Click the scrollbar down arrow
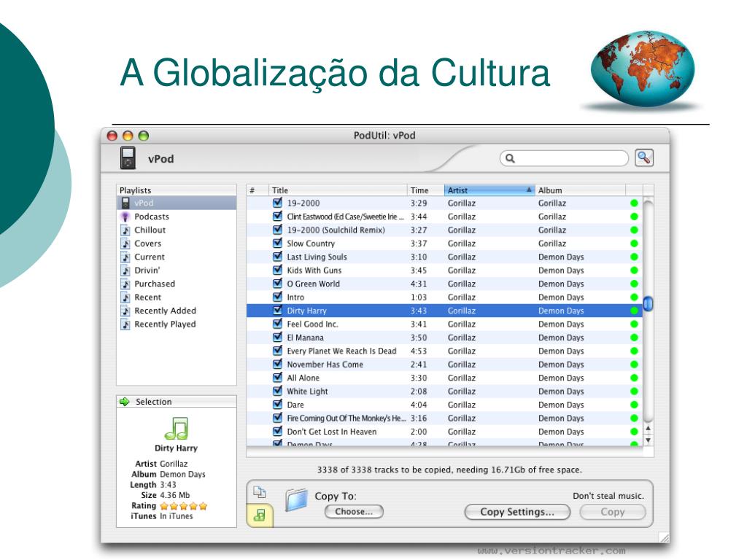Viewport: 747px width, 560px height. (648, 440)
